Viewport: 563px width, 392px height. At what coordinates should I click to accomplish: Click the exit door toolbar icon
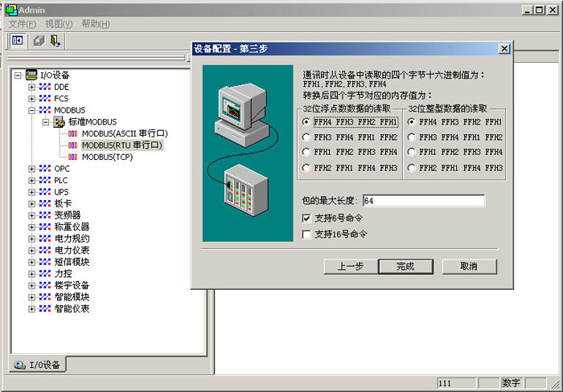click(x=55, y=40)
